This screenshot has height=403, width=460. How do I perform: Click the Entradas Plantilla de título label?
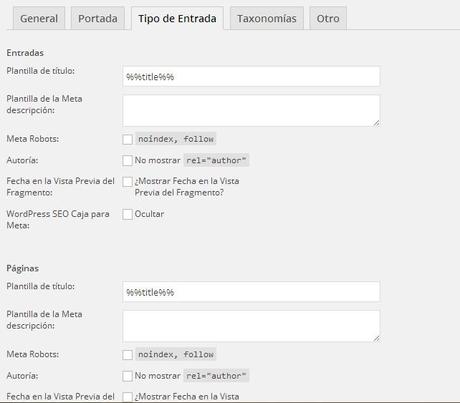click(x=41, y=71)
